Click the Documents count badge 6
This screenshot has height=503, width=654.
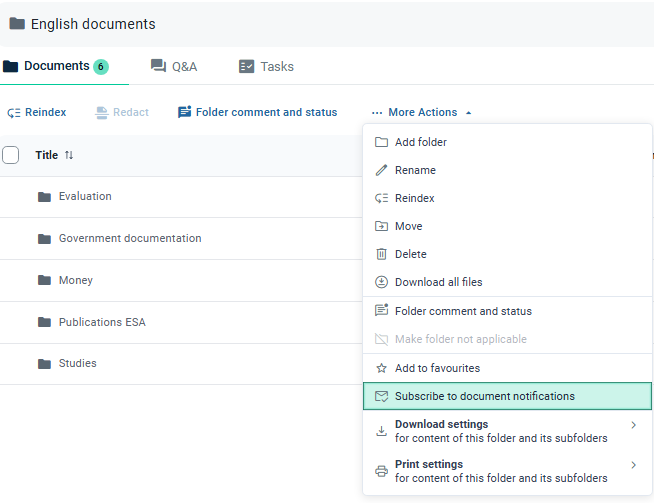pos(101,67)
